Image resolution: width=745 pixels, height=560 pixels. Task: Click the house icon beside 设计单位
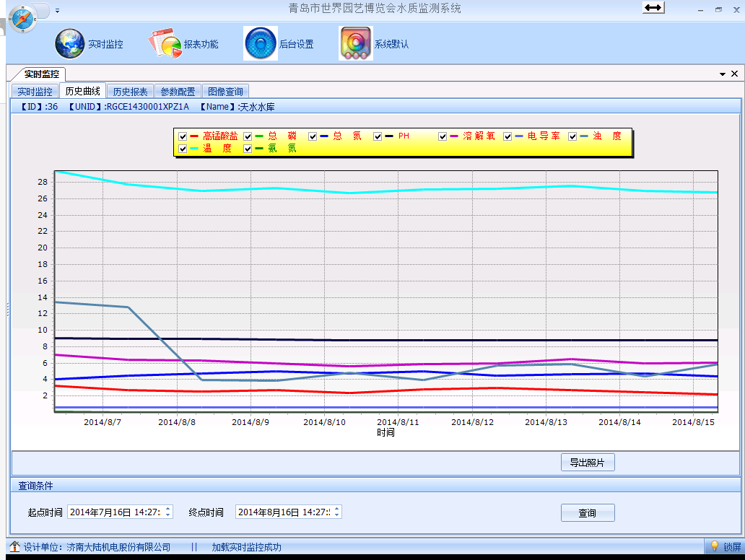14,547
